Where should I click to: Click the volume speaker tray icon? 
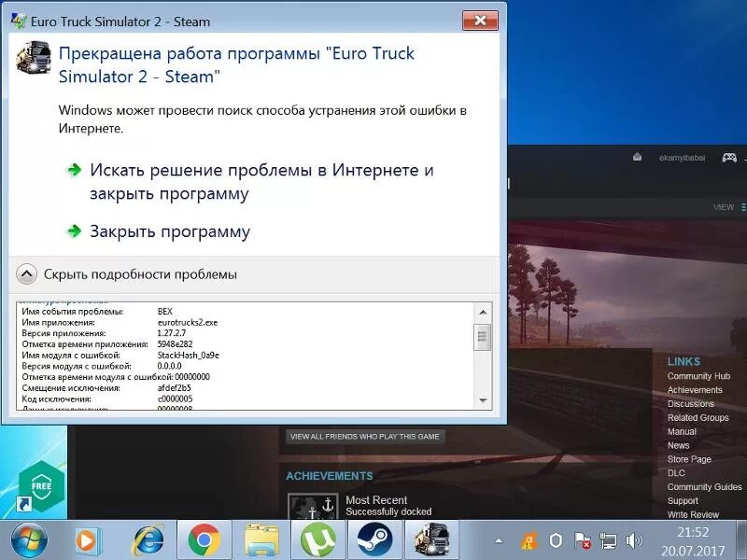[634, 541]
